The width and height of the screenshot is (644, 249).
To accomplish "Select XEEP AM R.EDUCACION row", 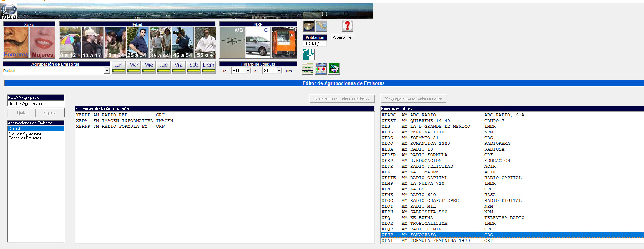I will pos(512,161).
